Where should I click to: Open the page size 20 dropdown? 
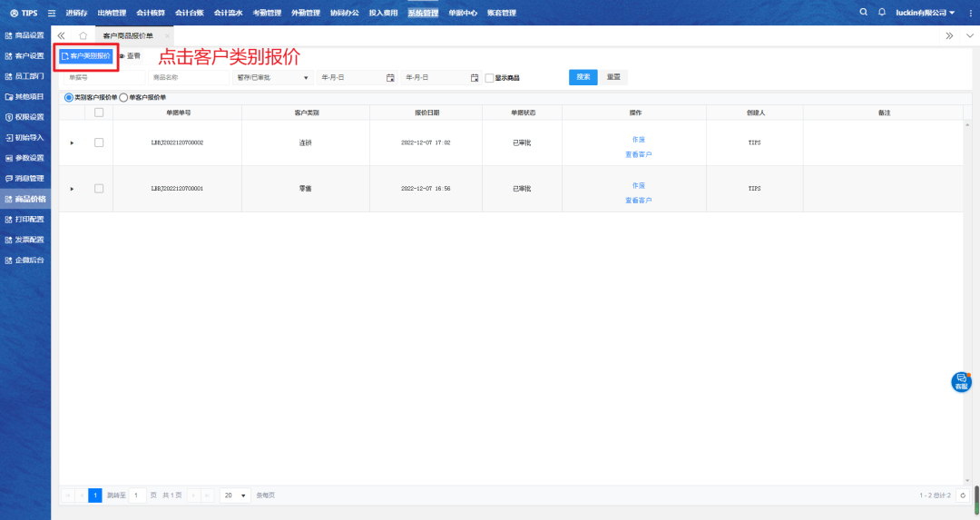point(236,495)
